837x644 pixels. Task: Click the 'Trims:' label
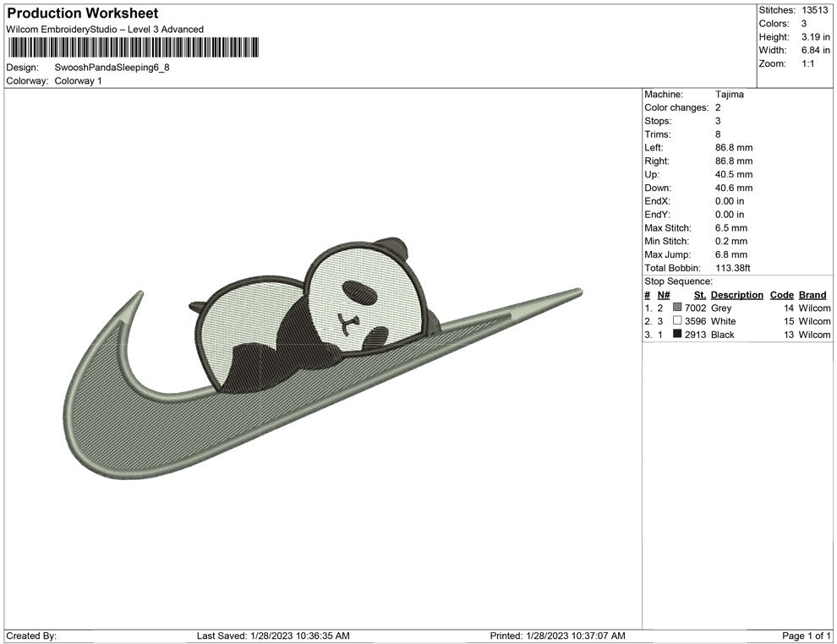pyautogui.click(x=658, y=134)
